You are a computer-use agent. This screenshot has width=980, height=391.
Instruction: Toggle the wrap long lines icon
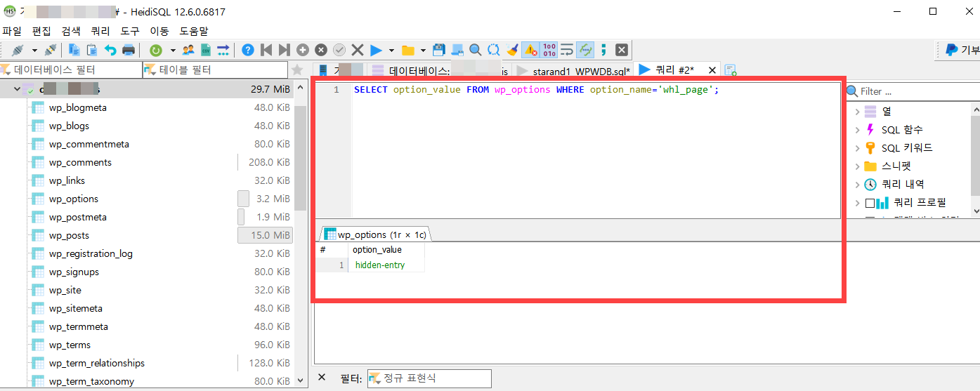point(567,50)
